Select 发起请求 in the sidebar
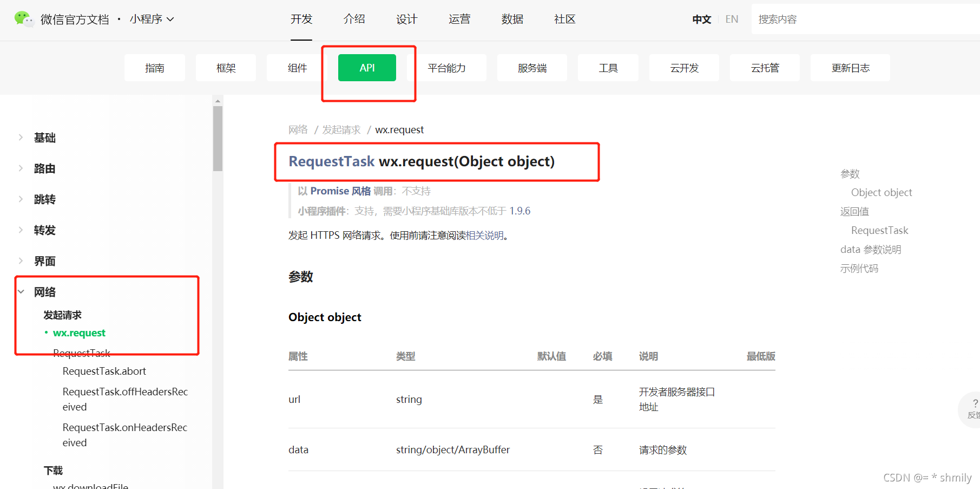 [x=63, y=315]
